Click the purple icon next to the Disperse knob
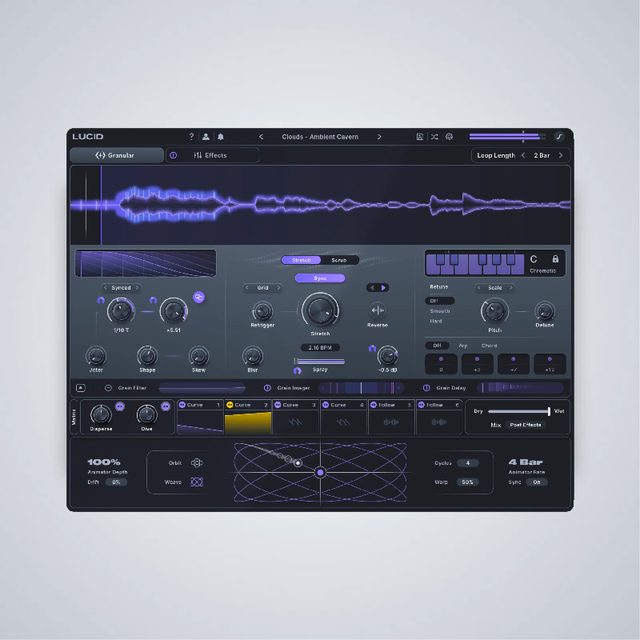The width and height of the screenshot is (640, 640). 120,406
